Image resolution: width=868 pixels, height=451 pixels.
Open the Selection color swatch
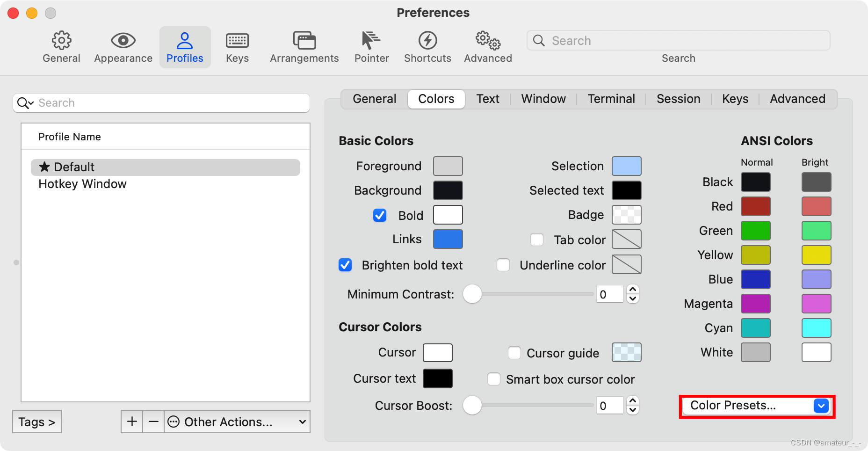627,166
